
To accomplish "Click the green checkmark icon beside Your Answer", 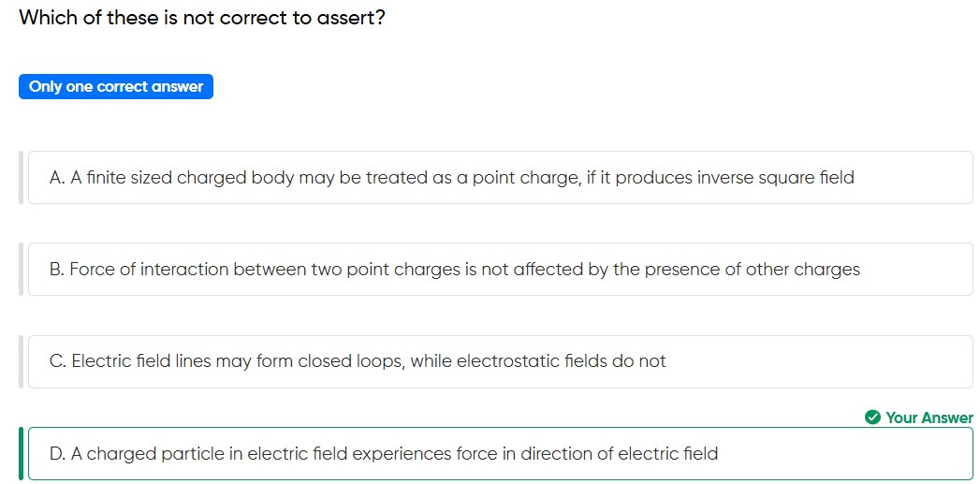I will pos(872,418).
